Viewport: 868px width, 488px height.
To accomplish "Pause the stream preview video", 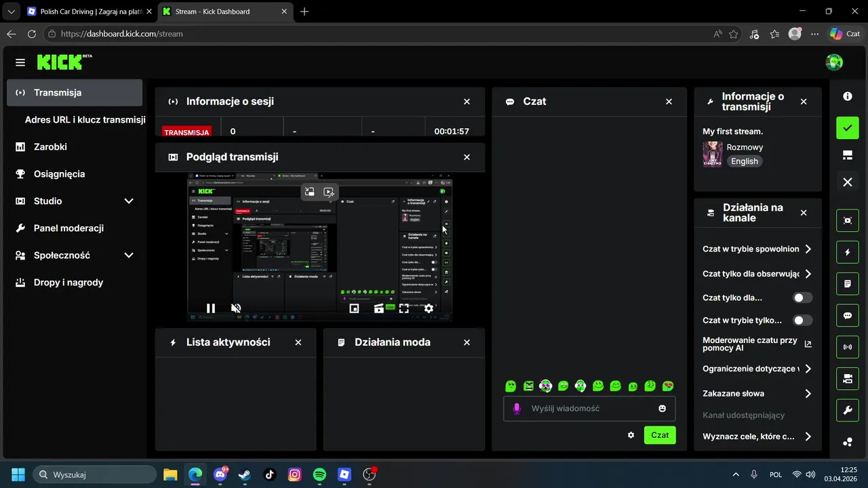I will 211,308.
